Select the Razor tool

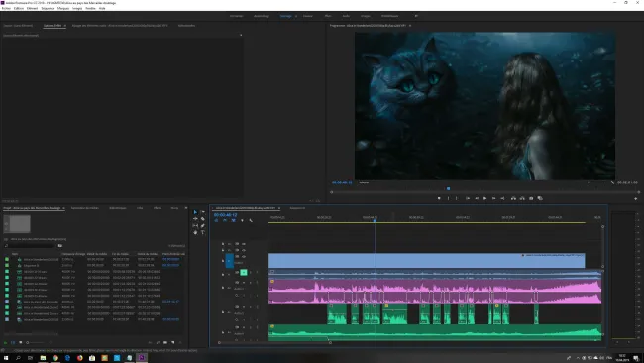click(203, 219)
